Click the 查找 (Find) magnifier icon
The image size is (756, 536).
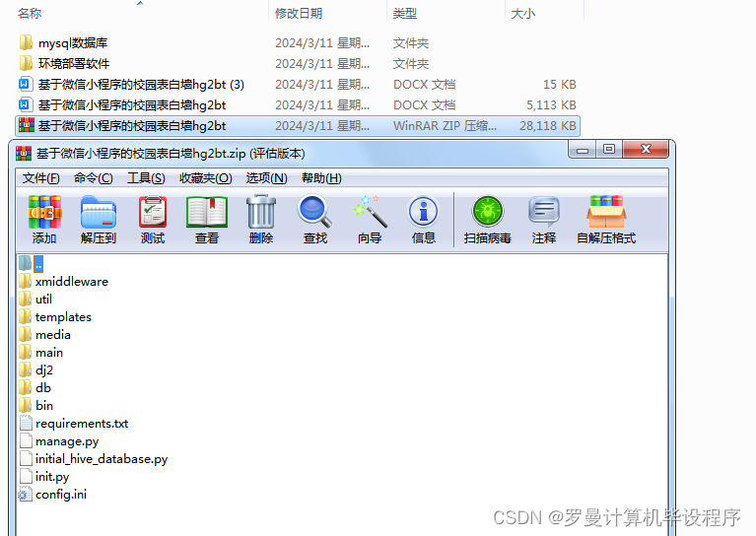[314, 211]
